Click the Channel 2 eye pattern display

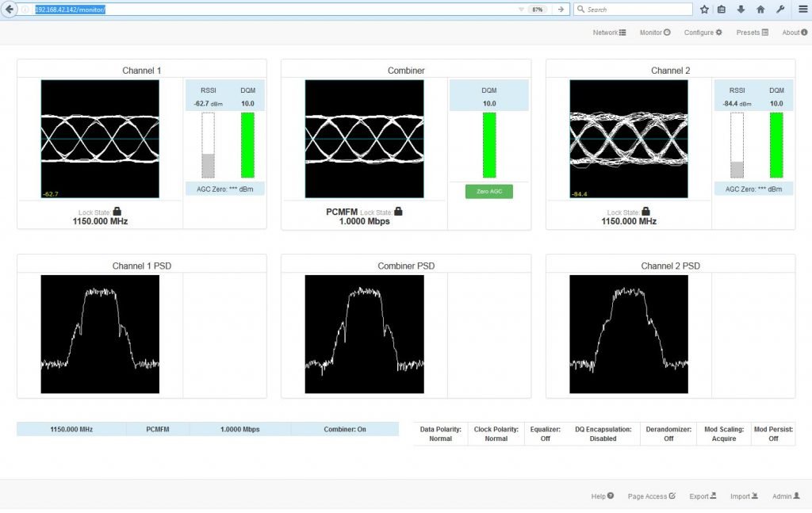click(x=629, y=139)
